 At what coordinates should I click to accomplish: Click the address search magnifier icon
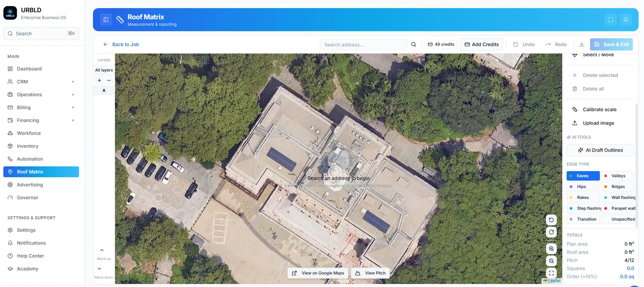coord(413,45)
